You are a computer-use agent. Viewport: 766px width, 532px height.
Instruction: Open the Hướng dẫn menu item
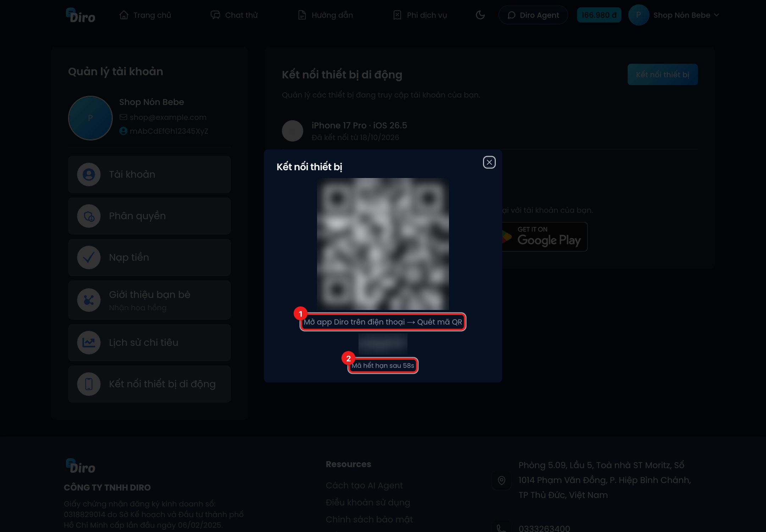click(x=325, y=15)
